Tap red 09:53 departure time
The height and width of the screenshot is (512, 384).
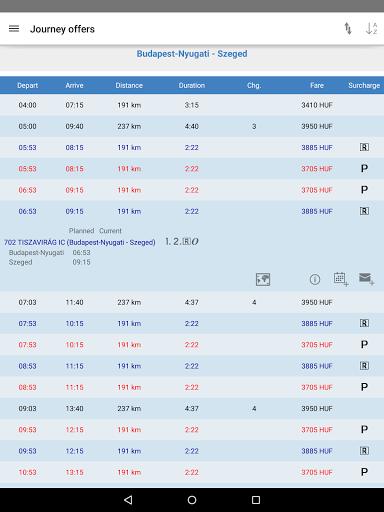(27, 430)
